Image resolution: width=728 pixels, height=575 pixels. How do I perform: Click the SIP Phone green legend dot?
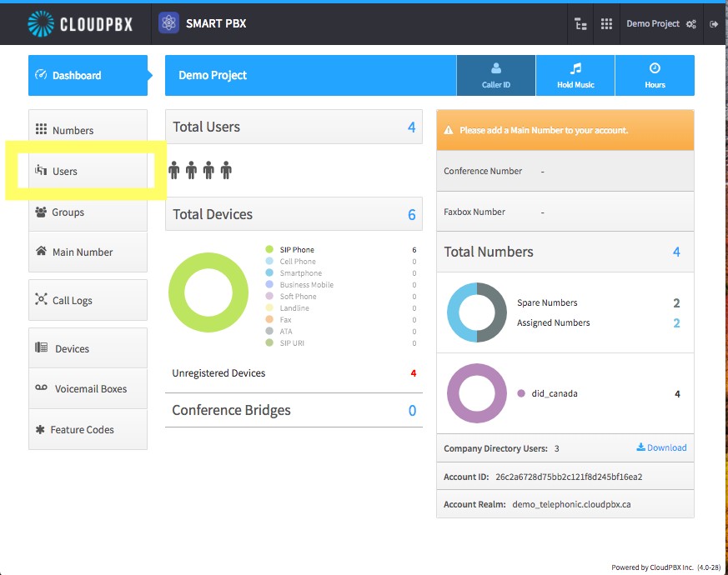(269, 250)
